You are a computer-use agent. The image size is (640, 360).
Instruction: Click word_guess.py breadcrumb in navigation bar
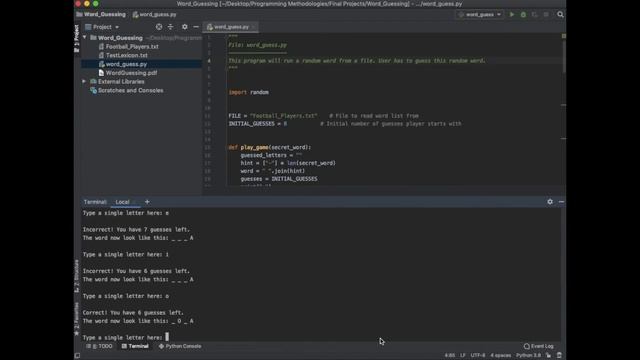point(154,14)
